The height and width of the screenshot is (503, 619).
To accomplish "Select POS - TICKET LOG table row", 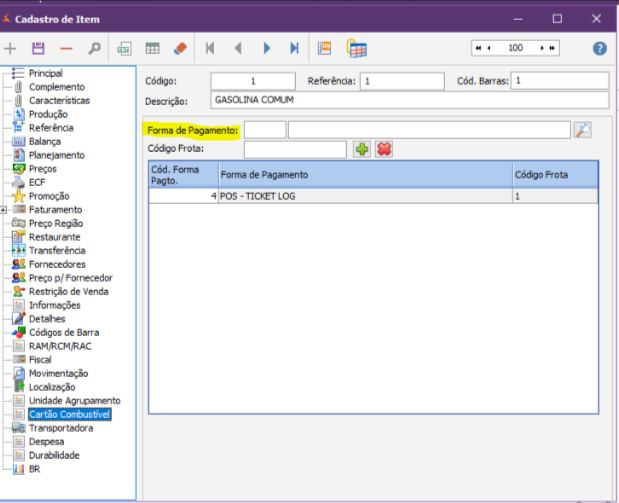I will (373, 196).
